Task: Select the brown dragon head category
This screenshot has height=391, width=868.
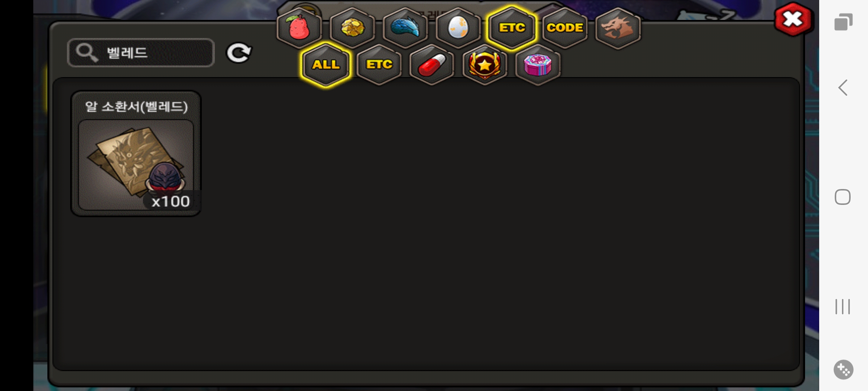Action: click(x=618, y=28)
